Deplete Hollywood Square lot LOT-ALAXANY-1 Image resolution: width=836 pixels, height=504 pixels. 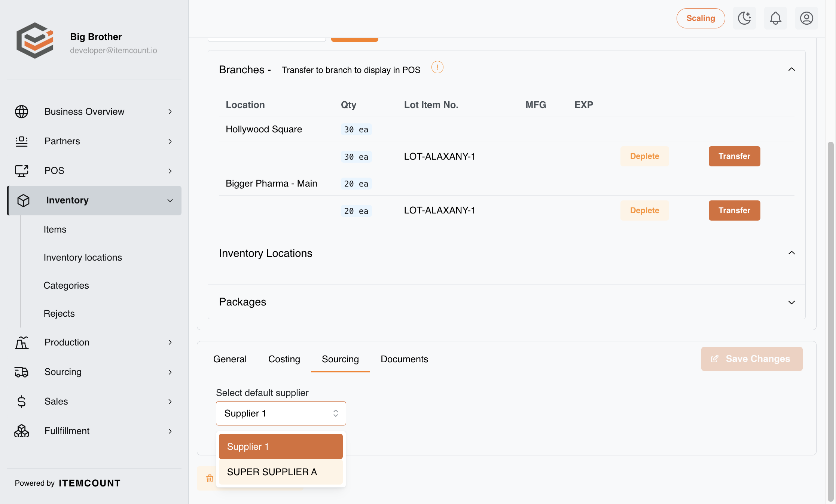point(644,156)
